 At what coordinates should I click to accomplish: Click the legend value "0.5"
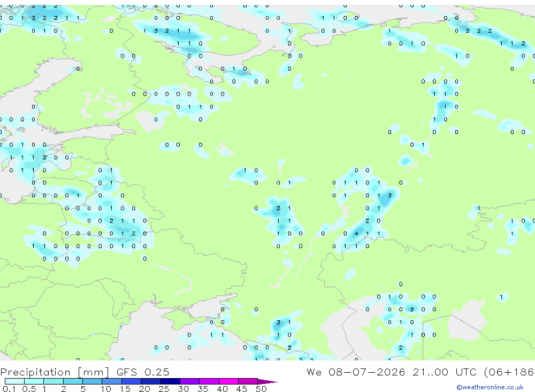pyautogui.click(x=29, y=389)
